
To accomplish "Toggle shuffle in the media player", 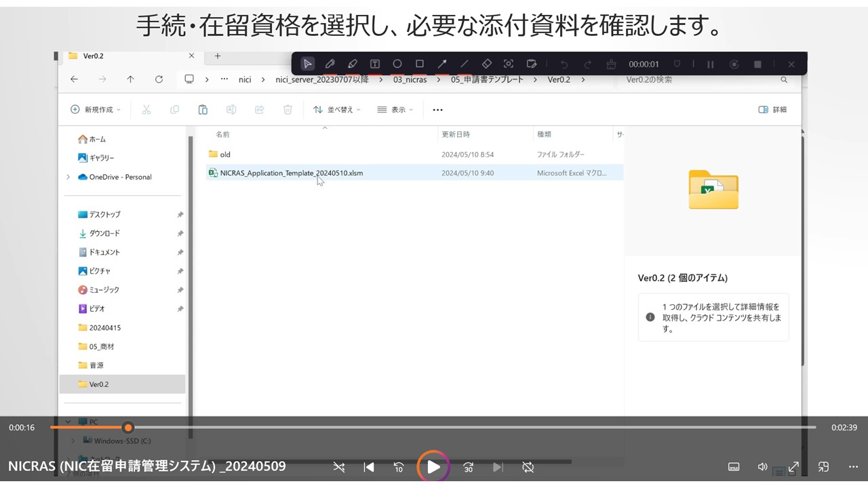I will (339, 467).
